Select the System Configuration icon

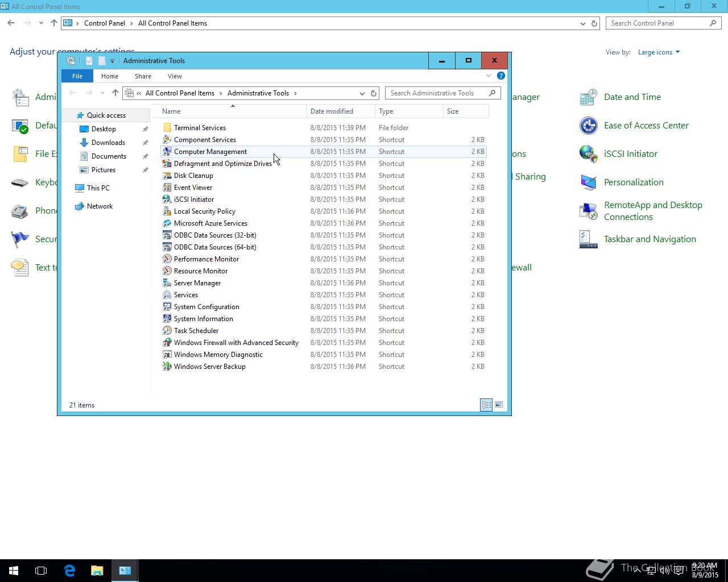pyautogui.click(x=167, y=307)
